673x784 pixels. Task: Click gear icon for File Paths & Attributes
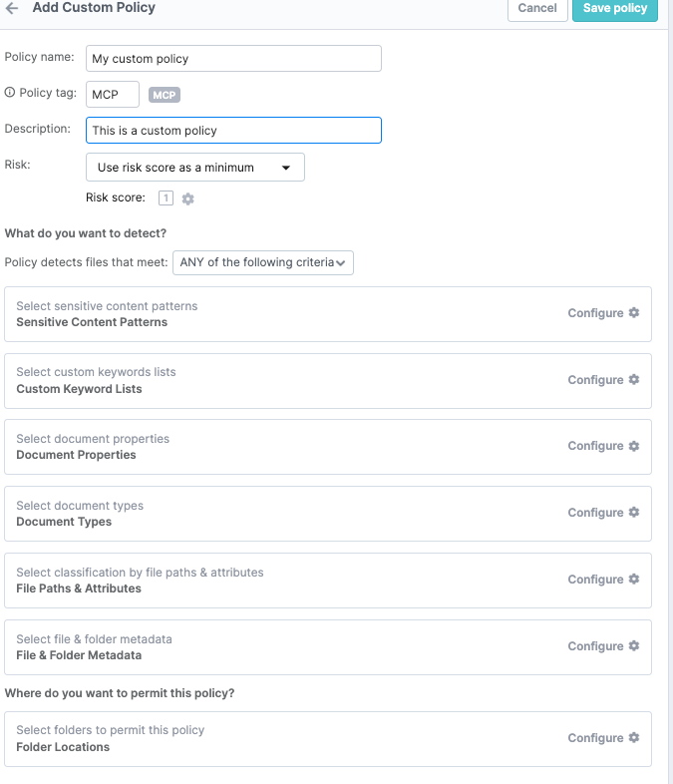coord(633,580)
